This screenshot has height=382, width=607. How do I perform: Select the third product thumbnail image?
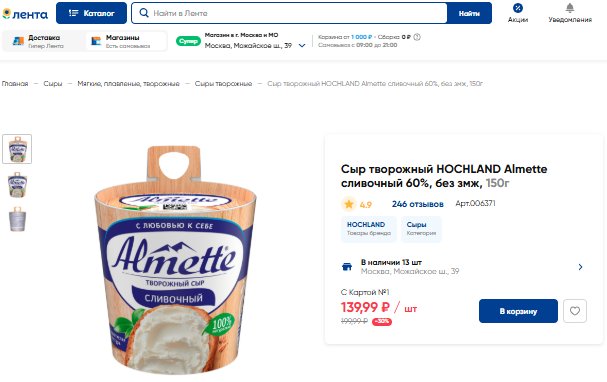pyautogui.click(x=17, y=219)
